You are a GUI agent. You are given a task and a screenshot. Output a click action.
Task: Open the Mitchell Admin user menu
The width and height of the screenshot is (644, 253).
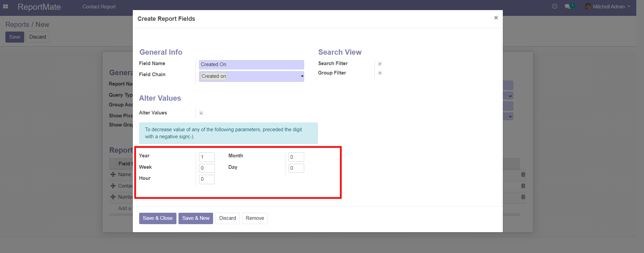tap(608, 7)
